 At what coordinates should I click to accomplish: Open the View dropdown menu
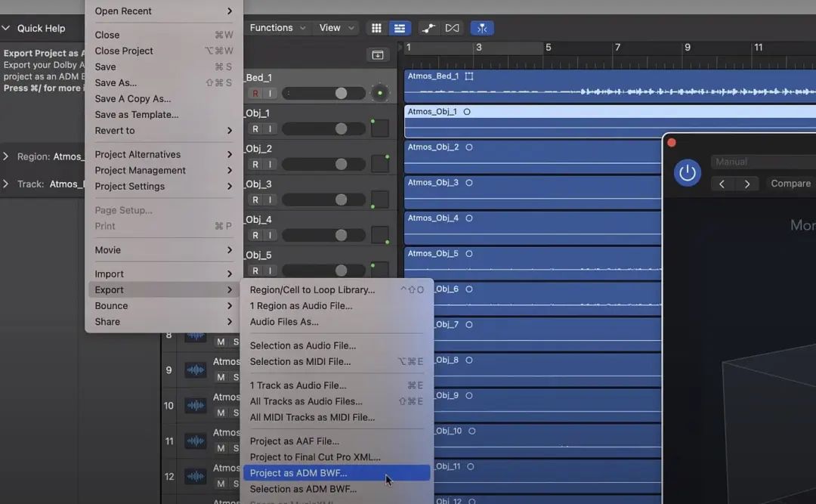tap(336, 28)
